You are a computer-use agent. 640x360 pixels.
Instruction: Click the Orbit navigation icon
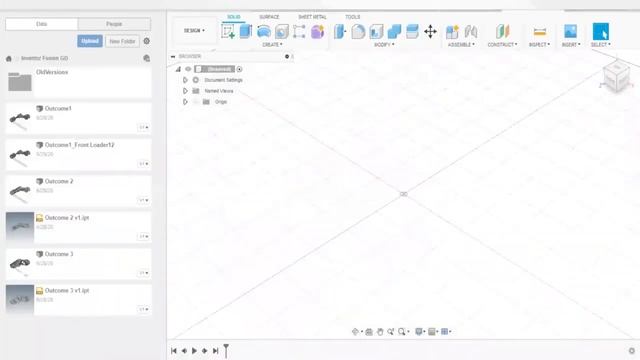[x=356, y=331]
